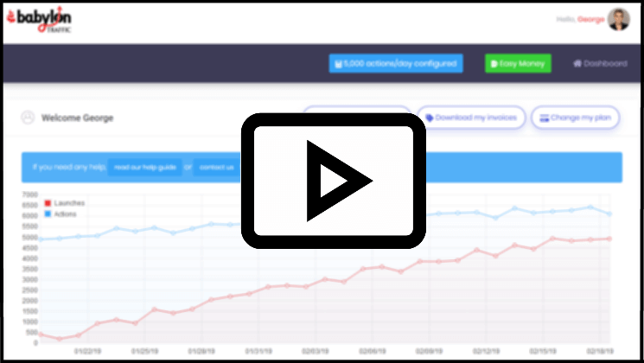The width and height of the screenshot is (644, 363).
Task: Click the icon on Easy Money button
Action: tap(494, 64)
